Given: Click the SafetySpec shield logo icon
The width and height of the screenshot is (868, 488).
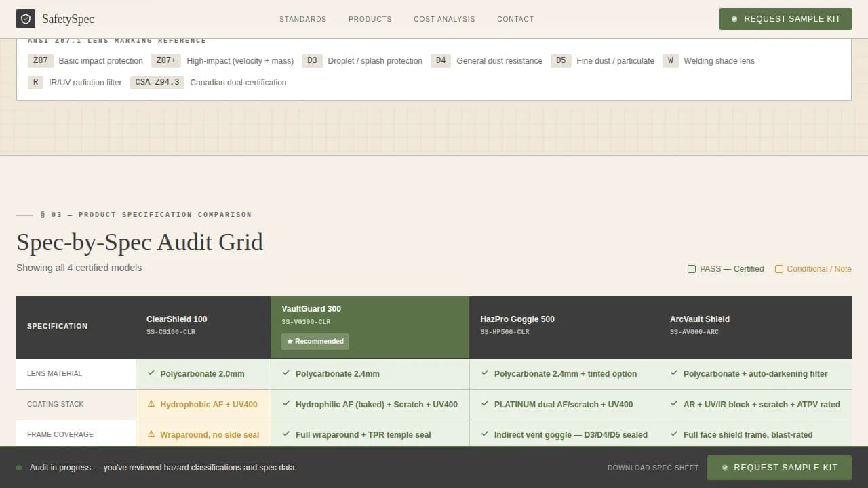Looking at the screenshot, I should [26, 19].
